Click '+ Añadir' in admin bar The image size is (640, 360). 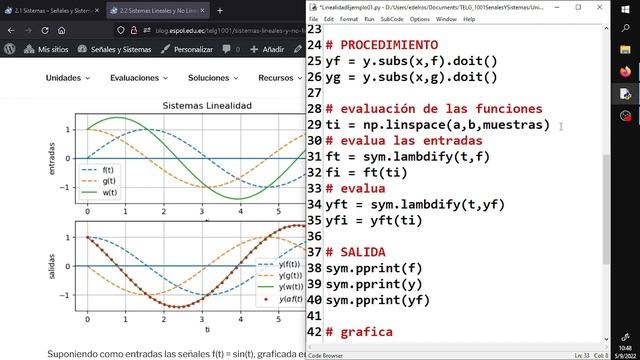pyautogui.click(x=267, y=49)
